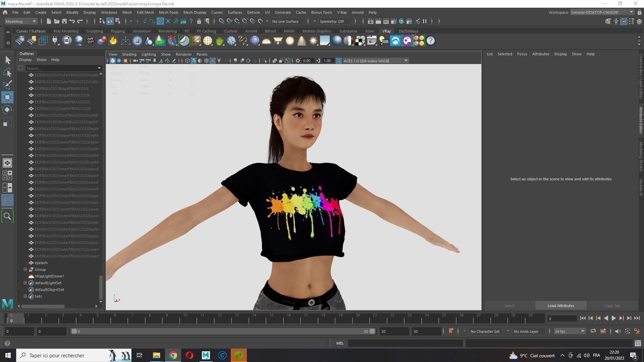Click the Copy Tab button
This screenshot has height=362, width=644.
(612, 306)
